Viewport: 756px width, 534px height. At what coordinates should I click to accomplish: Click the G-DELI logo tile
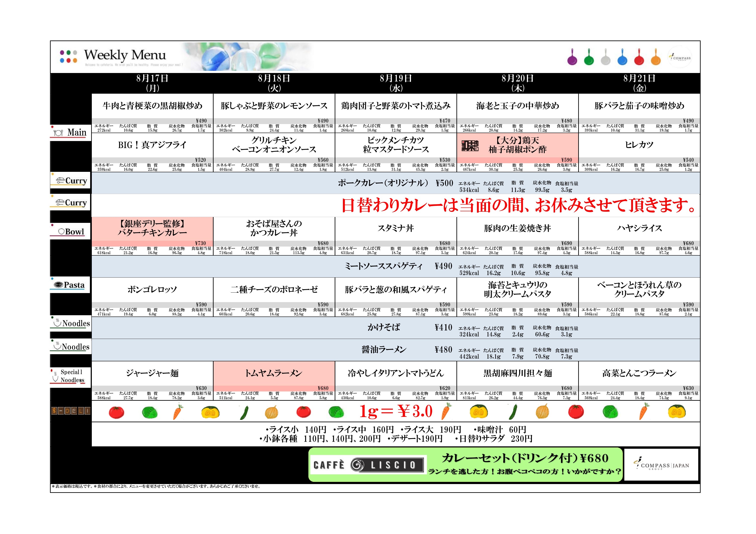click(x=71, y=411)
